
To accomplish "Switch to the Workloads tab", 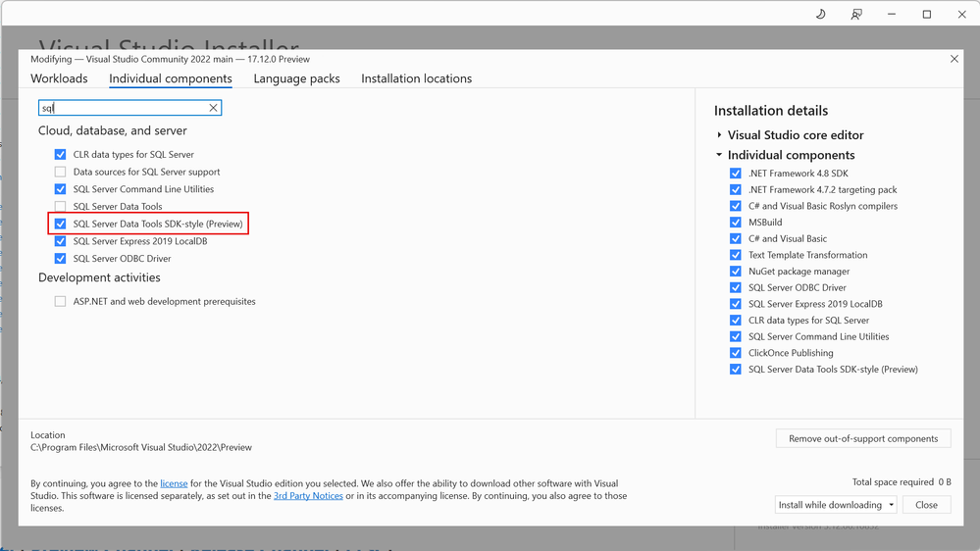I will coord(60,78).
